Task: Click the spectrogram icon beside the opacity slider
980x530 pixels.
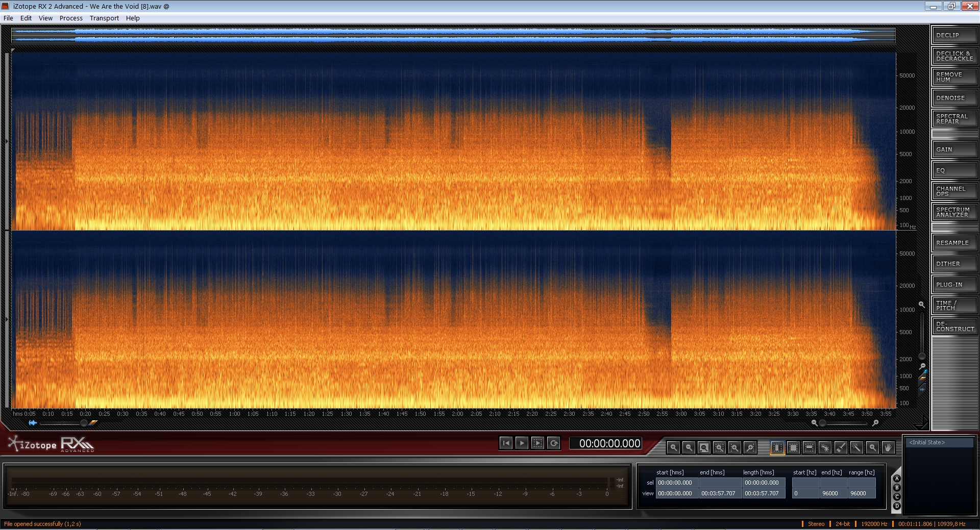Action: pos(93,423)
